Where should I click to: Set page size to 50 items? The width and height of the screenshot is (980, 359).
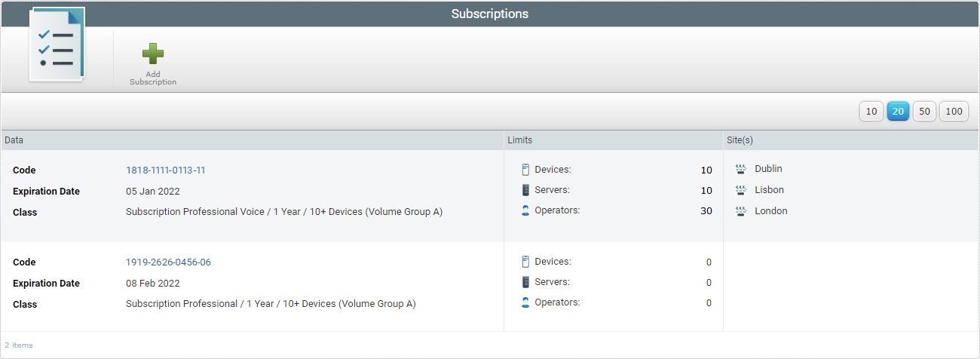point(924,112)
